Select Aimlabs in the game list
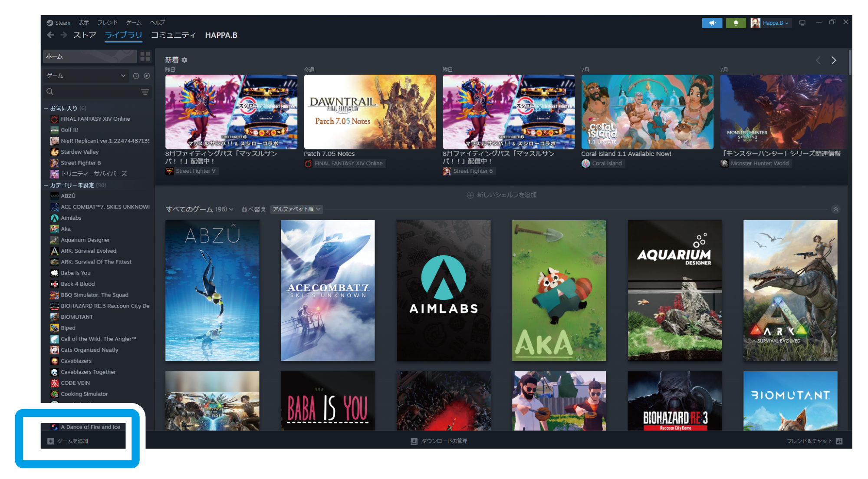 click(71, 218)
